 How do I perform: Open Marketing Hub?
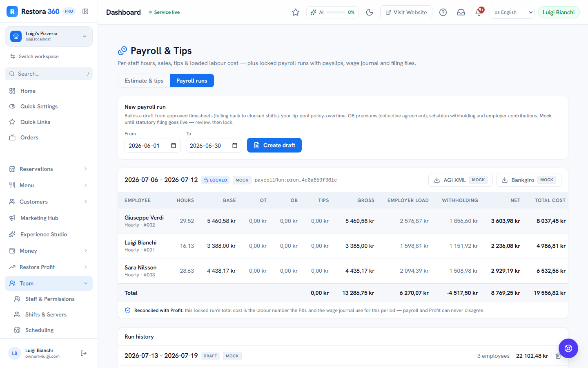click(x=49, y=218)
